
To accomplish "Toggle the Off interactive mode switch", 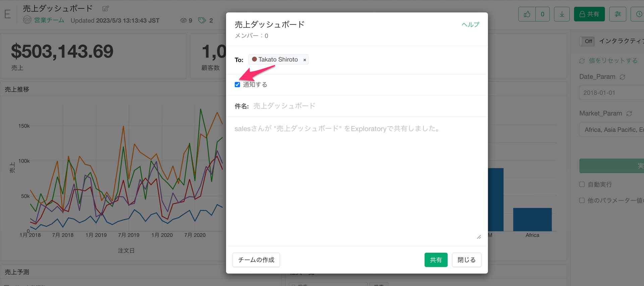I will (x=587, y=41).
